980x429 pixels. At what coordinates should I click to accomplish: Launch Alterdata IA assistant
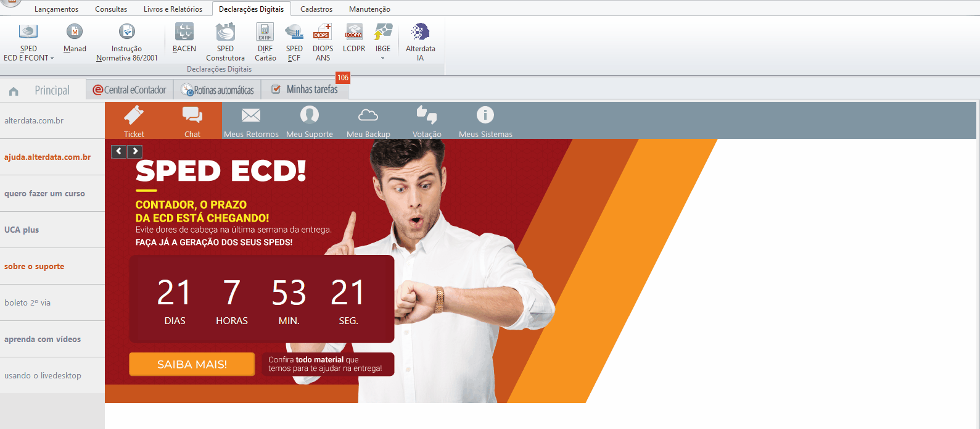coord(420,42)
